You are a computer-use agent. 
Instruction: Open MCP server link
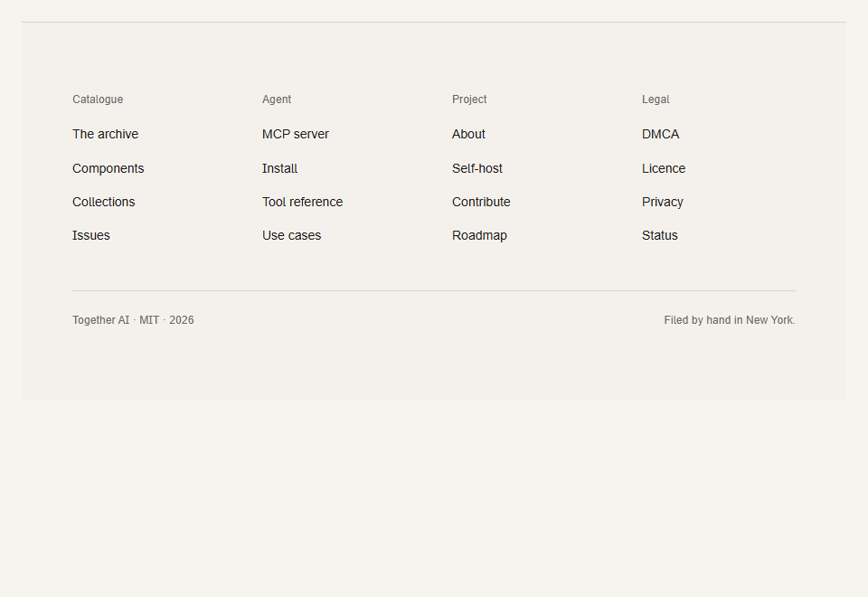[296, 134]
